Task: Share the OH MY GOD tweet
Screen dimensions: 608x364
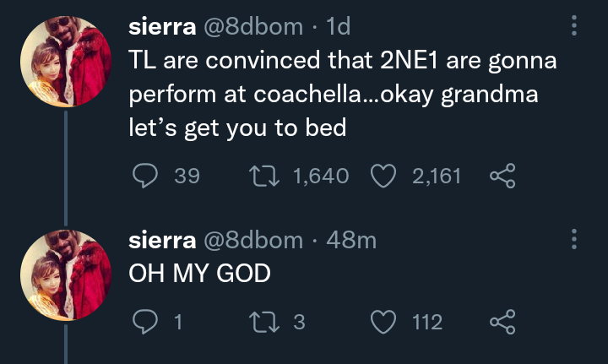Action: coord(502,321)
